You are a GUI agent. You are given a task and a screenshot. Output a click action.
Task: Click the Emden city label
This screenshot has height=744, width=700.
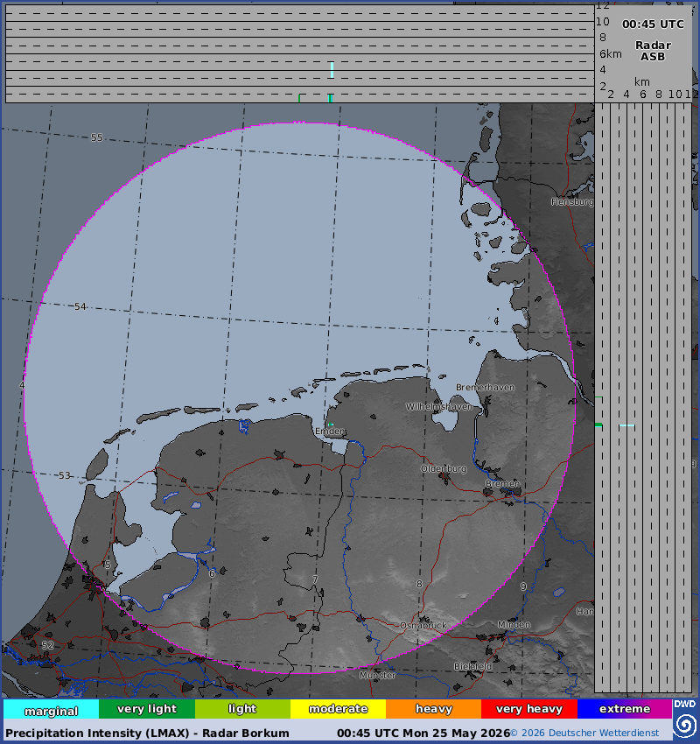click(x=331, y=432)
